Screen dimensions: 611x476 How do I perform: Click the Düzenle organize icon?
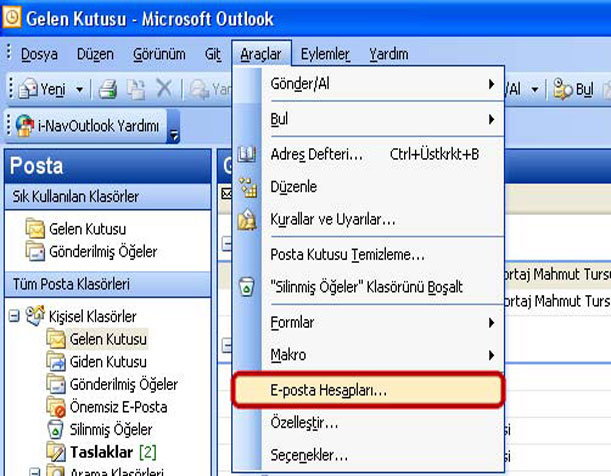point(248,187)
